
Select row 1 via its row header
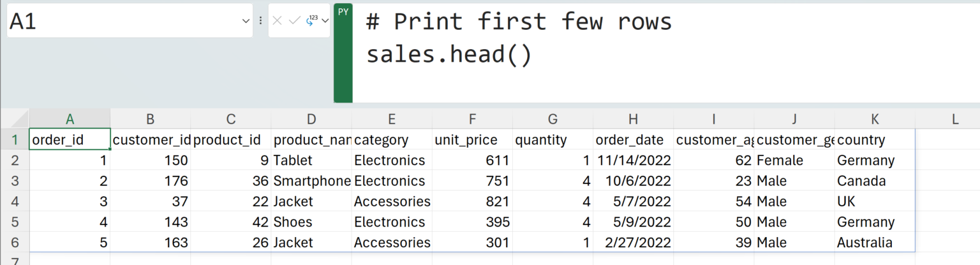tap(15, 140)
